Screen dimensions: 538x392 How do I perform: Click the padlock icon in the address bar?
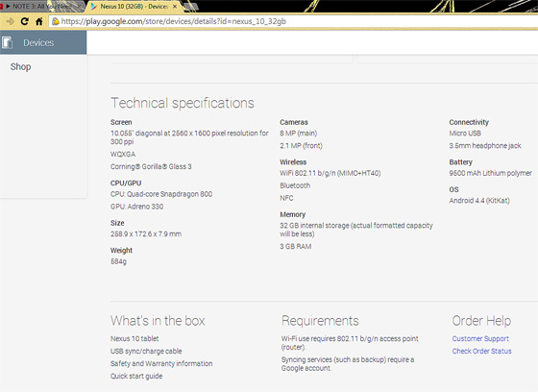tap(56, 21)
